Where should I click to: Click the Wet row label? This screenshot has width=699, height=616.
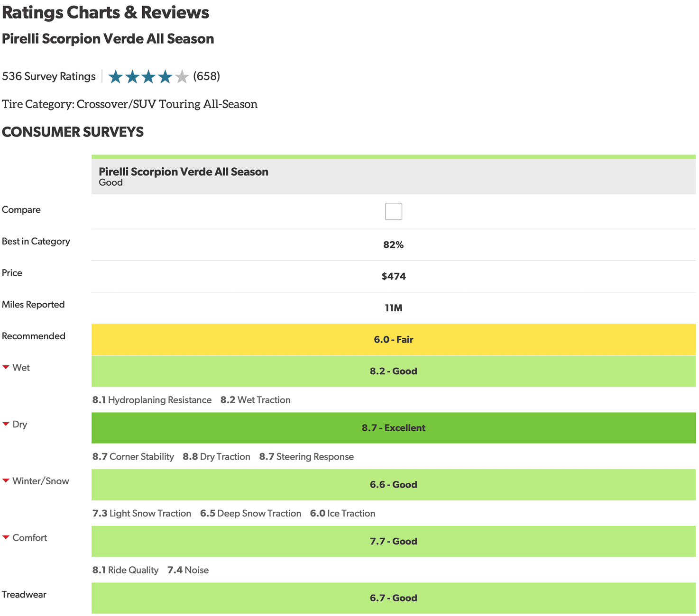21,368
